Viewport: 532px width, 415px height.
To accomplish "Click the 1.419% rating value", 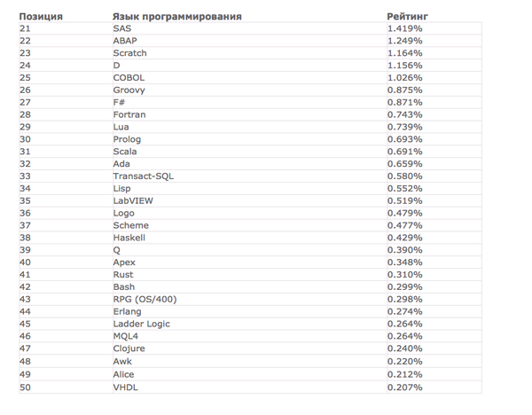I will point(404,28).
